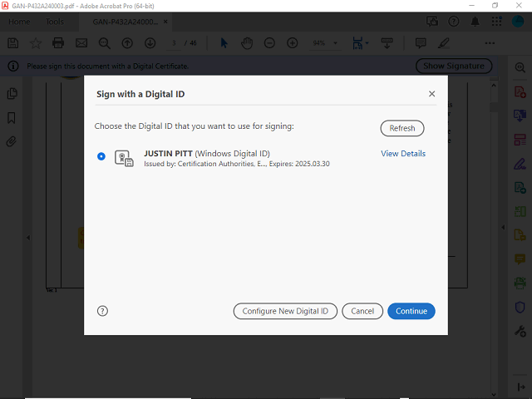The image size is (532, 399).
Task: Choose the hand pan tool
Action: tap(247, 43)
